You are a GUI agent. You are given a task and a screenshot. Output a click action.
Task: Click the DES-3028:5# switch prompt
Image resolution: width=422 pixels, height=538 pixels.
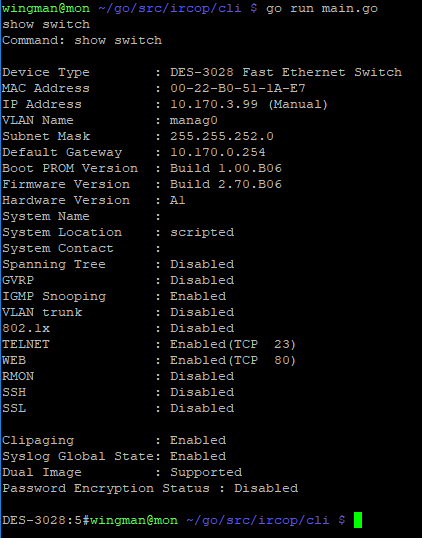click(46, 520)
